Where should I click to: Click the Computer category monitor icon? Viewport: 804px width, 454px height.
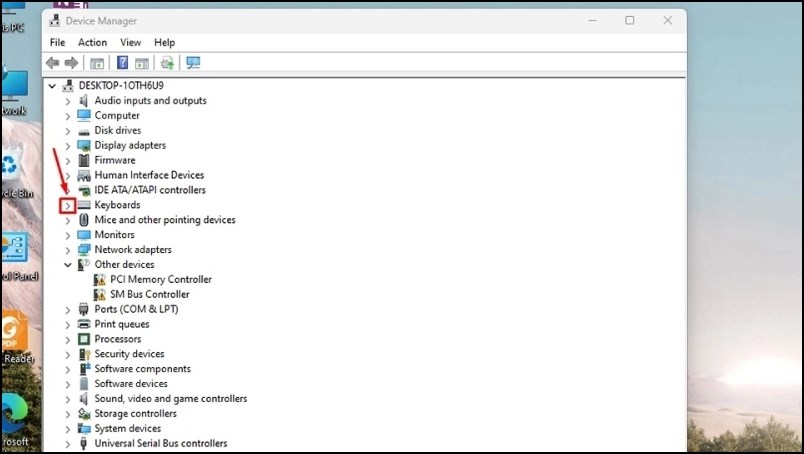[x=84, y=115]
